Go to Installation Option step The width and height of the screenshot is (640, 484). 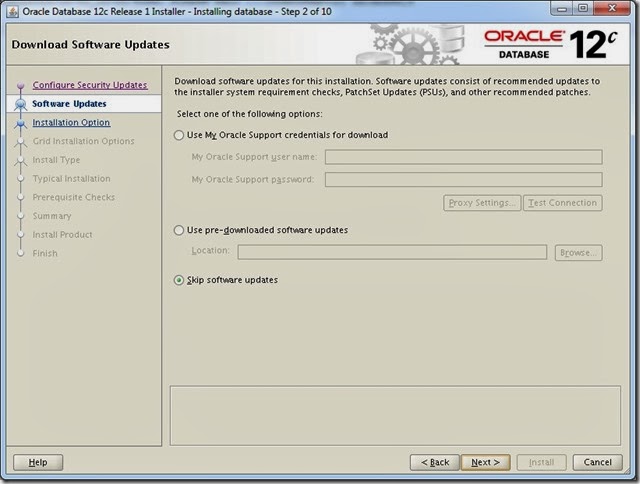pyautogui.click(x=71, y=122)
